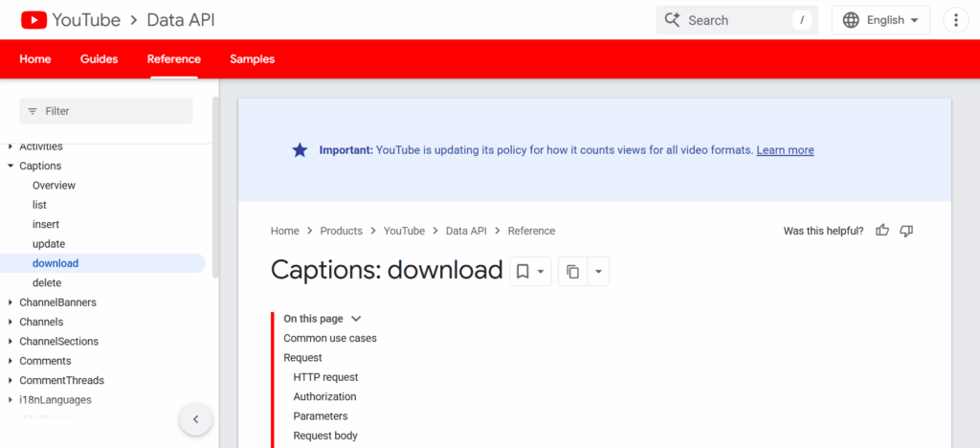The width and height of the screenshot is (980, 448).
Task: Jump to HTTP request section
Action: click(x=325, y=377)
